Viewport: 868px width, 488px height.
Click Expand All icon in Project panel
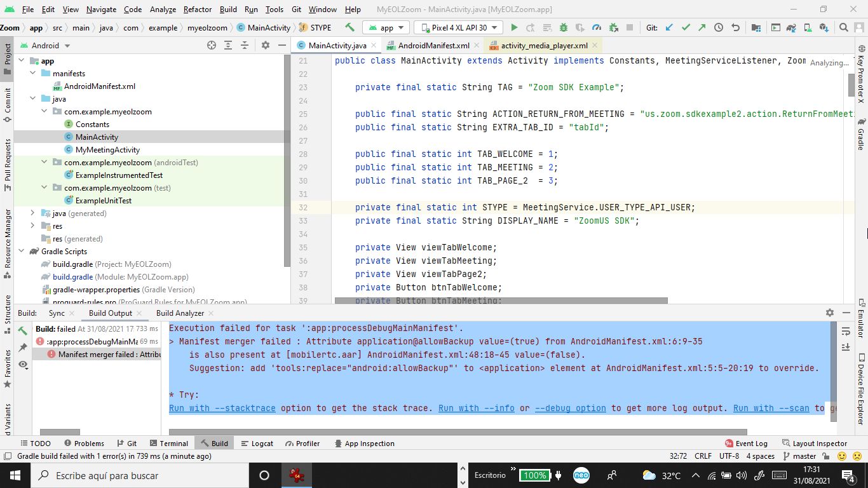(x=229, y=45)
